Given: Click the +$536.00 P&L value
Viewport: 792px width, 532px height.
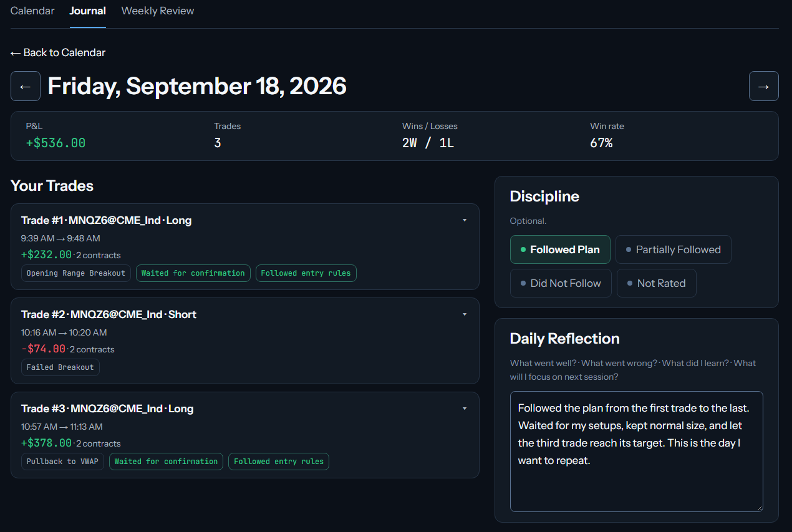Looking at the screenshot, I should 56,143.
